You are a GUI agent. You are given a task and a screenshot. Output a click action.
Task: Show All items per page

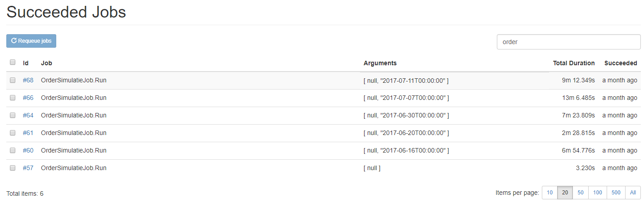pyautogui.click(x=633, y=193)
